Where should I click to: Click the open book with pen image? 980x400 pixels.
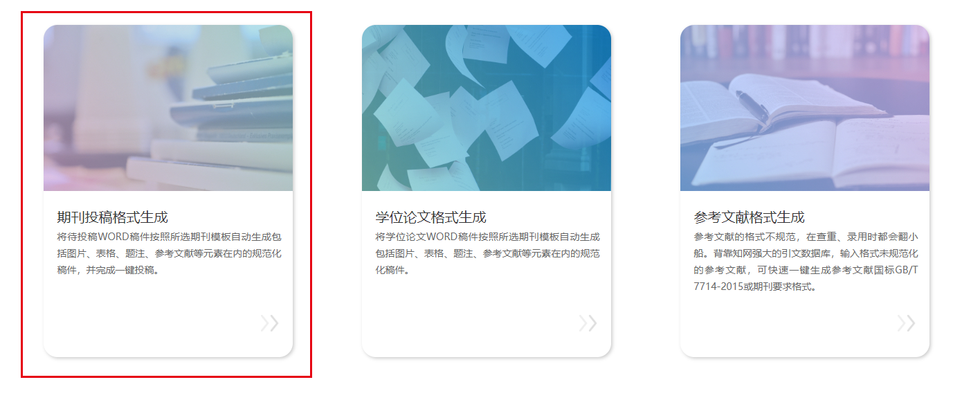(x=805, y=108)
